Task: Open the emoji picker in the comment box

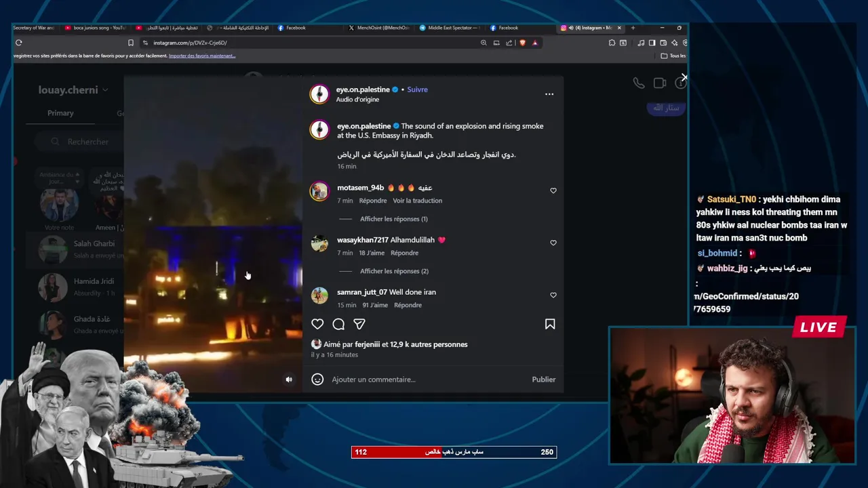Action: tap(317, 380)
